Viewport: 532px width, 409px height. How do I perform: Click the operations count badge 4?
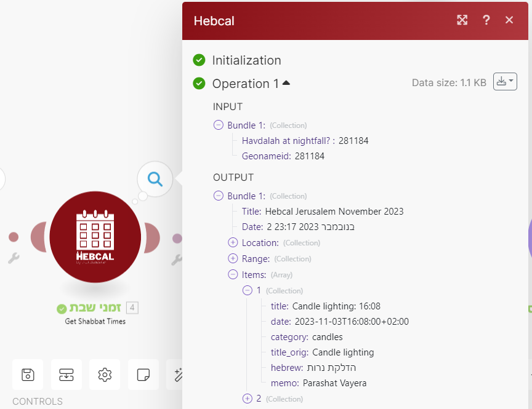pyautogui.click(x=132, y=308)
